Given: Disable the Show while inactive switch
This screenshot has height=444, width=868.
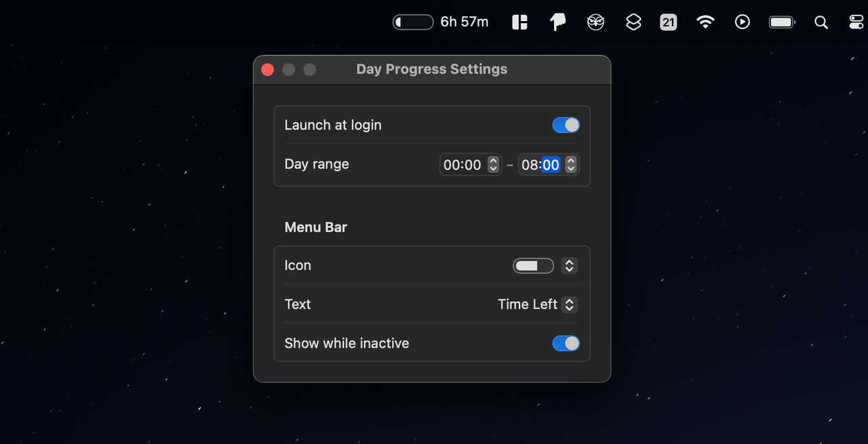Looking at the screenshot, I should (x=566, y=344).
